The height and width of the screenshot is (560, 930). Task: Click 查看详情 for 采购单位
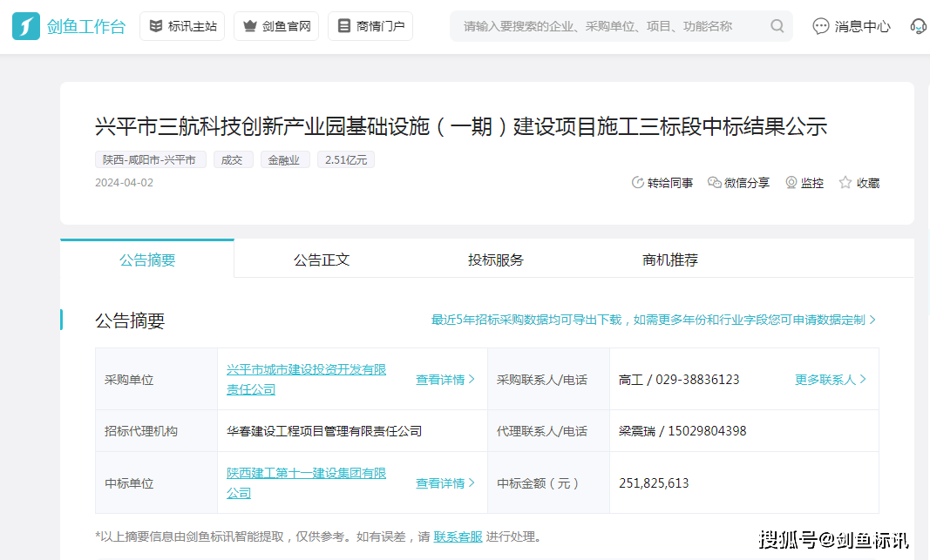point(445,380)
